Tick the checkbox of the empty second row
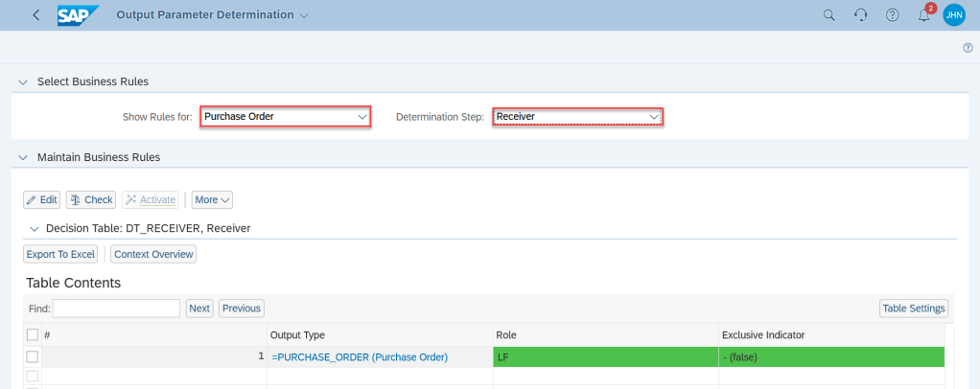The width and height of the screenshot is (980, 389). [x=33, y=376]
